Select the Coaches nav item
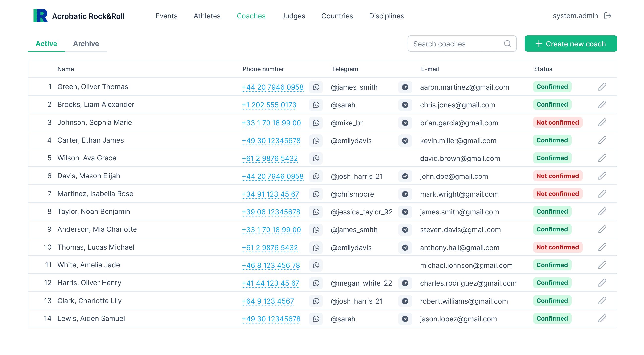 (251, 16)
